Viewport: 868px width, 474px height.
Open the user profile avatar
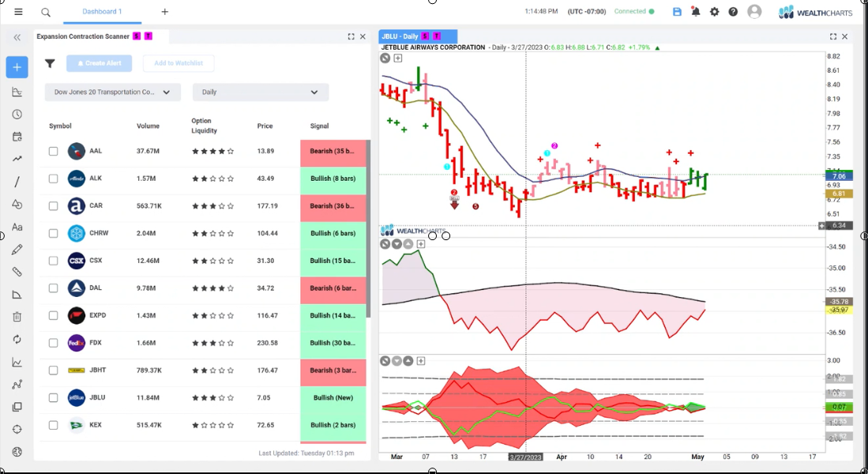[754, 12]
